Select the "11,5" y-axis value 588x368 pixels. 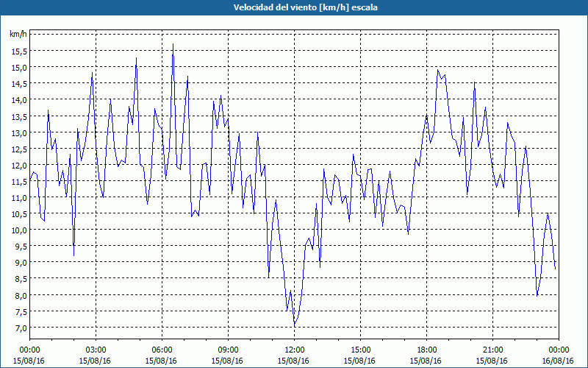tap(19, 181)
